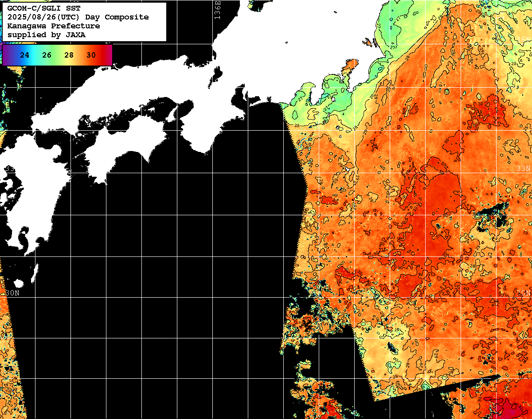Click the 26 value on the temperature legend

[47, 55]
